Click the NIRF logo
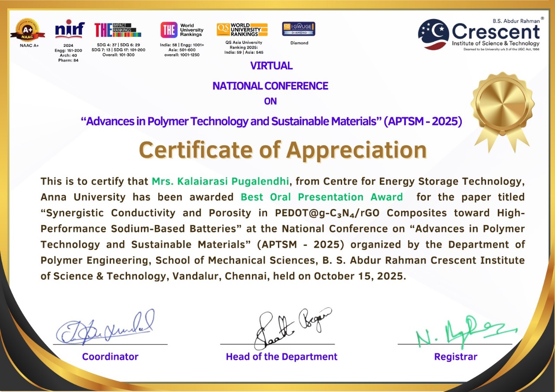Screen dimensions: 555x392 click(69, 29)
